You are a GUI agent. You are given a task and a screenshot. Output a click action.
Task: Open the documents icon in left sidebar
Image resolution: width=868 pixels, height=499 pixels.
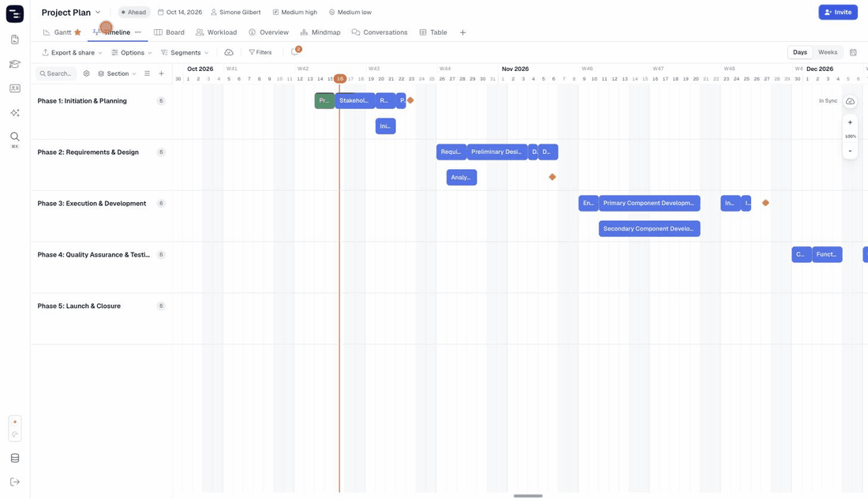point(15,39)
